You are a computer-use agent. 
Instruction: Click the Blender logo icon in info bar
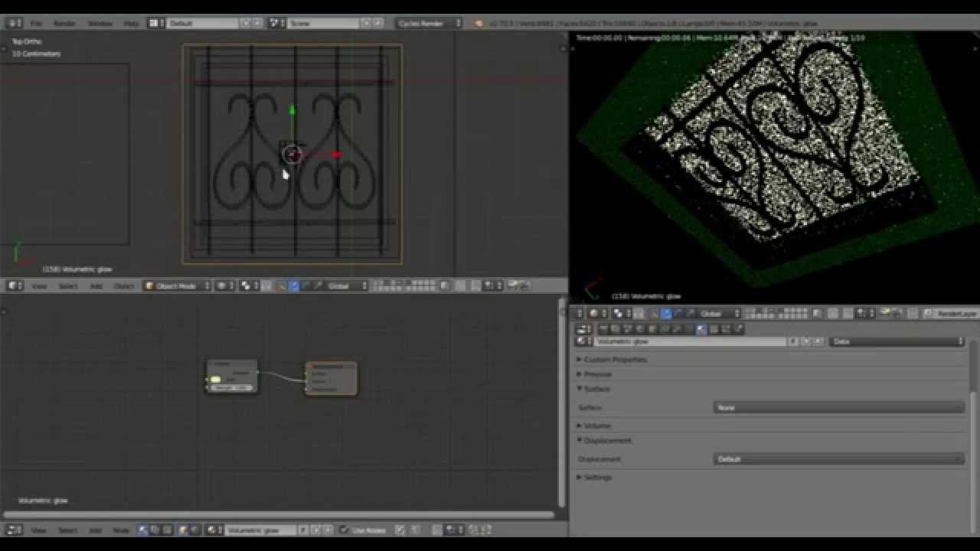pyautogui.click(x=479, y=24)
